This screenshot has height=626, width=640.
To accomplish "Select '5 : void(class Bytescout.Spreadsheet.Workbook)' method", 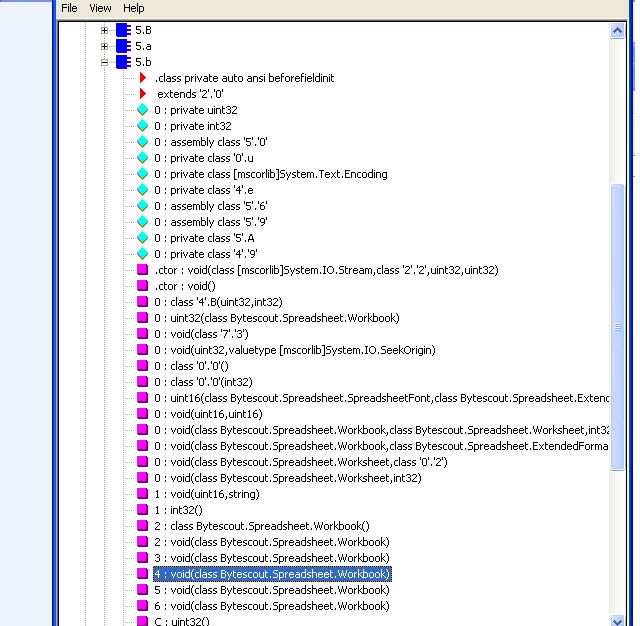I will (272, 590).
